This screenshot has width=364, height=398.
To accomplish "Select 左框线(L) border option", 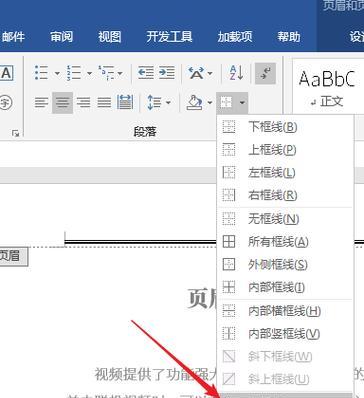I will [x=285, y=172].
